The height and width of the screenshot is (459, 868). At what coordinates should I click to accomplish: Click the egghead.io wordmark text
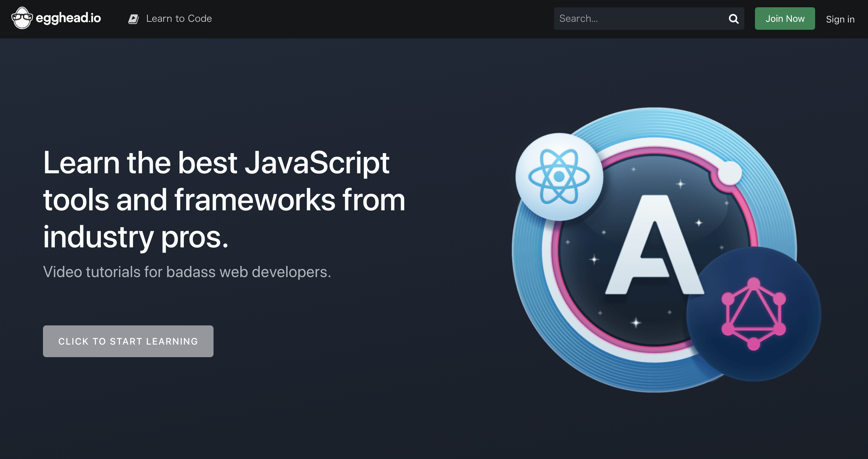pos(68,18)
